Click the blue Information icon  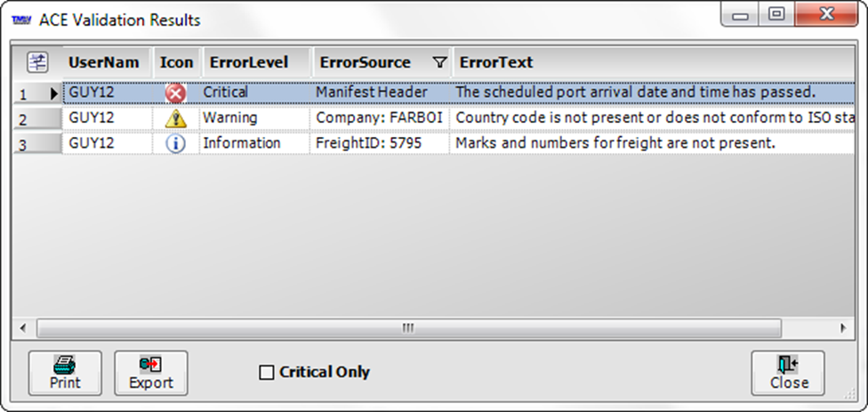pyautogui.click(x=175, y=143)
